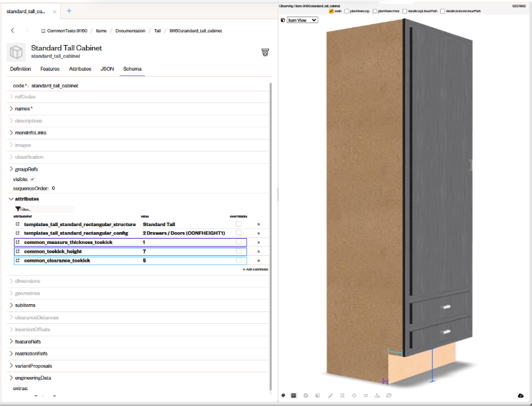Remove common_clearance_toekick attribute with X
This screenshot has height=406, width=532.
tap(258, 261)
